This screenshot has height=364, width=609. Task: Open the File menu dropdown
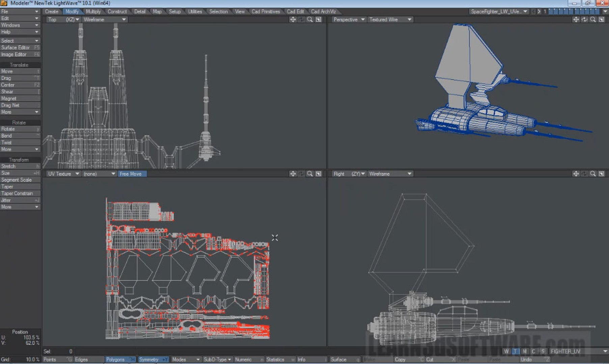tap(20, 11)
